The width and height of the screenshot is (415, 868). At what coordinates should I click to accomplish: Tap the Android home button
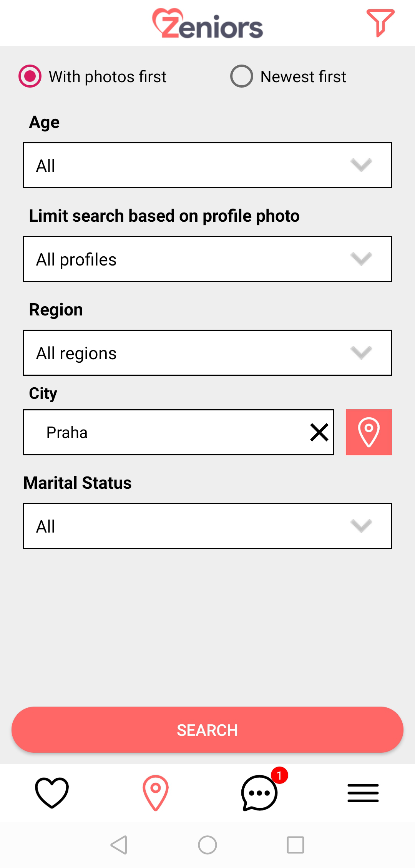coord(207,845)
